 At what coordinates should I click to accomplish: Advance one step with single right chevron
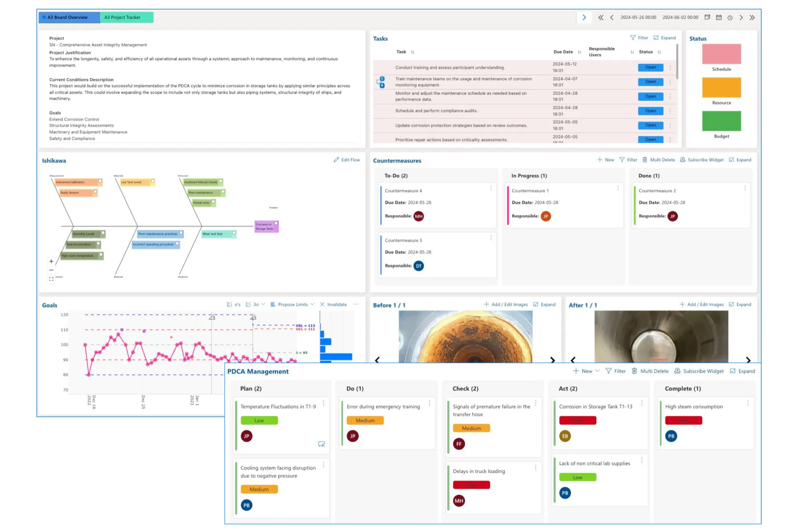pos(741,18)
